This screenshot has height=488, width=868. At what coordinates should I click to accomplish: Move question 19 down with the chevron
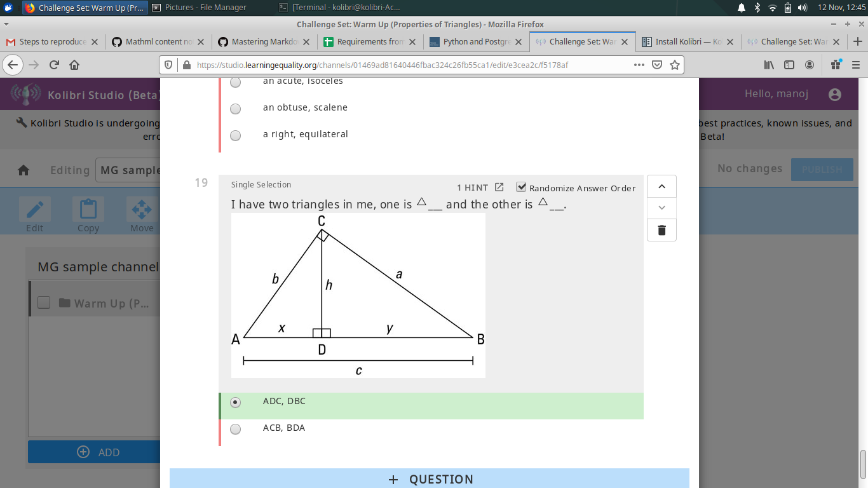(661, 207)
